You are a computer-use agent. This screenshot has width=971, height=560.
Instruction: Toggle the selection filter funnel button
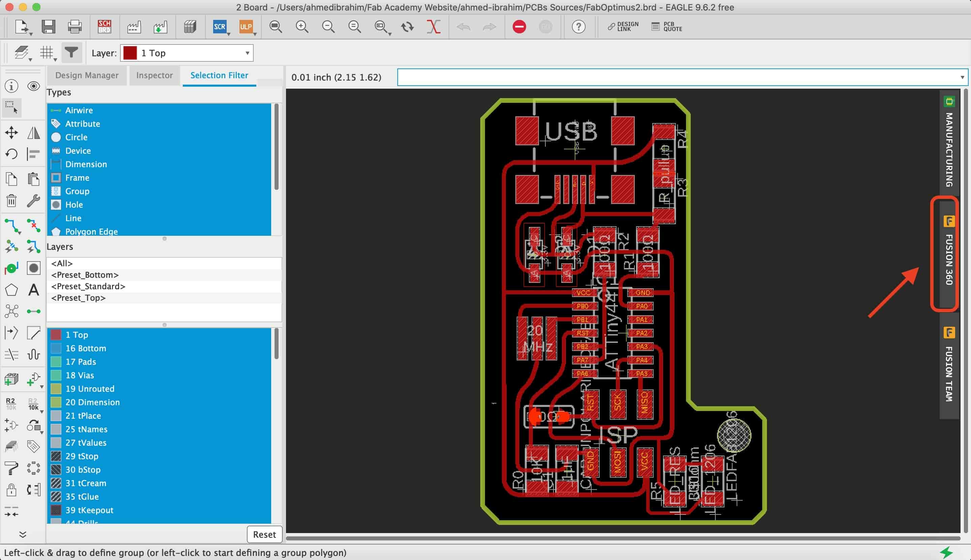coord(71,52)
